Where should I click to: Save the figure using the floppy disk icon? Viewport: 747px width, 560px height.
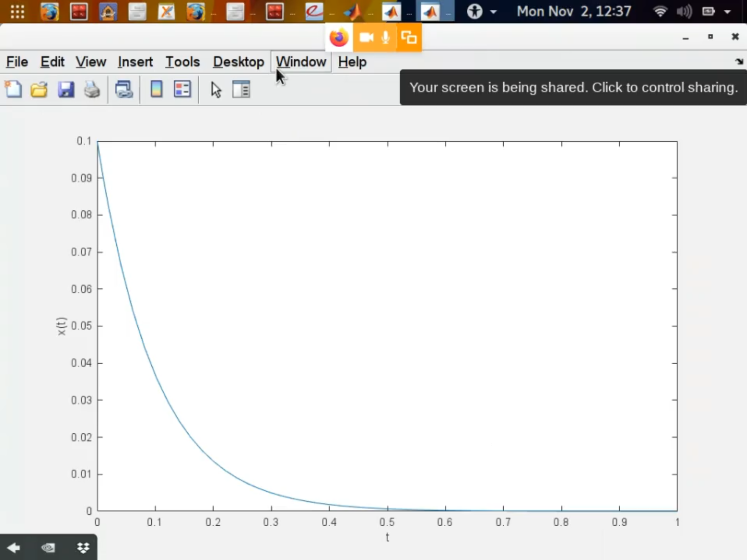pyautogui.click(x=65, y=89)
